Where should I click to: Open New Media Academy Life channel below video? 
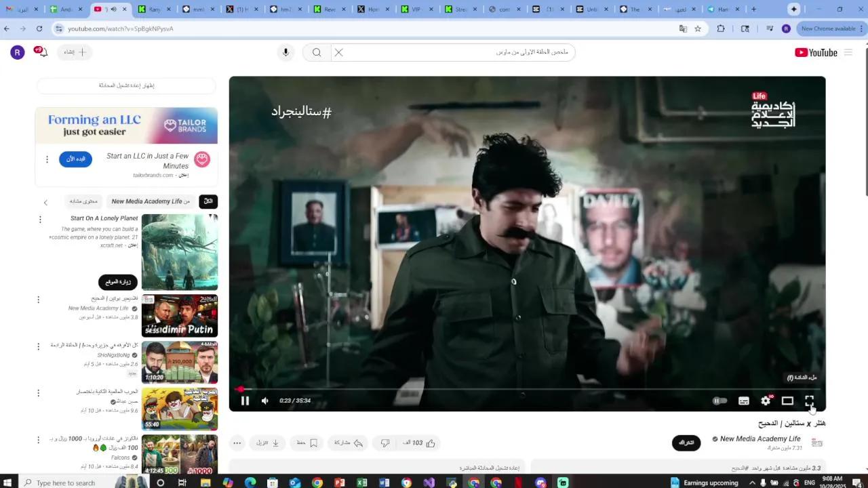pos(760,439)
